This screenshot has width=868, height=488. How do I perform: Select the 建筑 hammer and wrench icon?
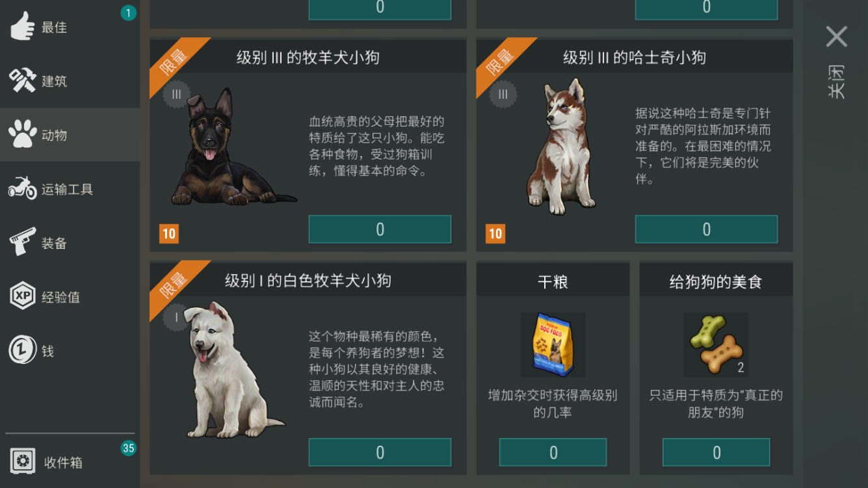(23, 81)
